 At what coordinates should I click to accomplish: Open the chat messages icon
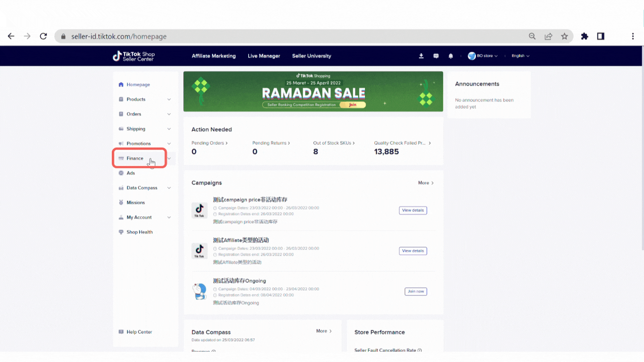(x=436, y=56)
